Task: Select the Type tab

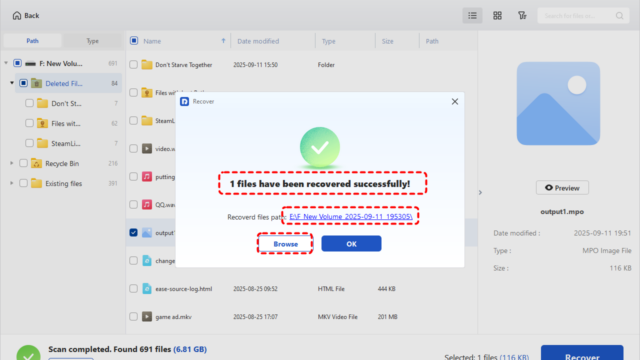Action: pyautogui.click(x=92, y=41)
